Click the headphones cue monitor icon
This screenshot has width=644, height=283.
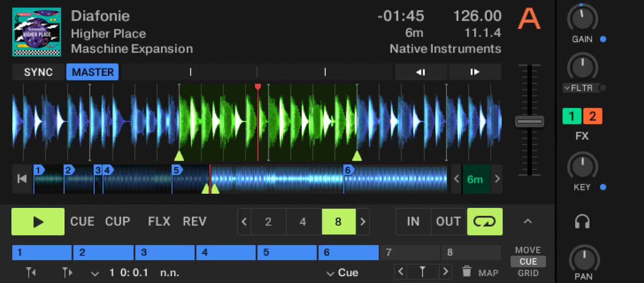click(582, 222)
